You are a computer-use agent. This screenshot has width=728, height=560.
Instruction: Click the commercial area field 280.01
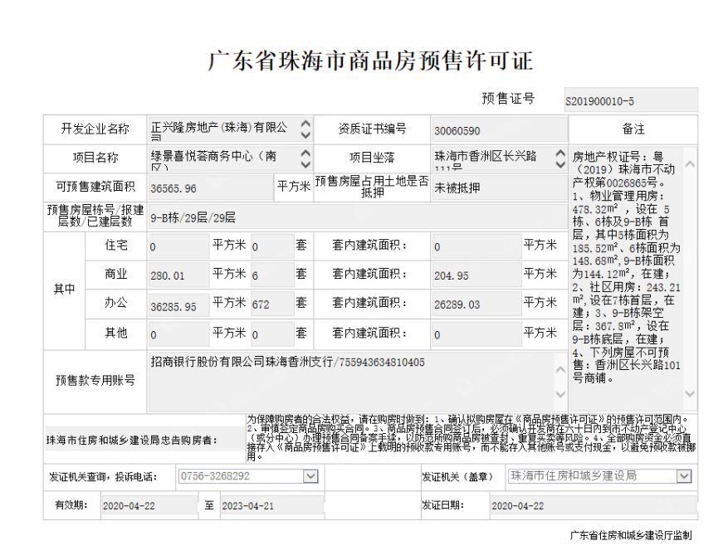pos(179,275)
